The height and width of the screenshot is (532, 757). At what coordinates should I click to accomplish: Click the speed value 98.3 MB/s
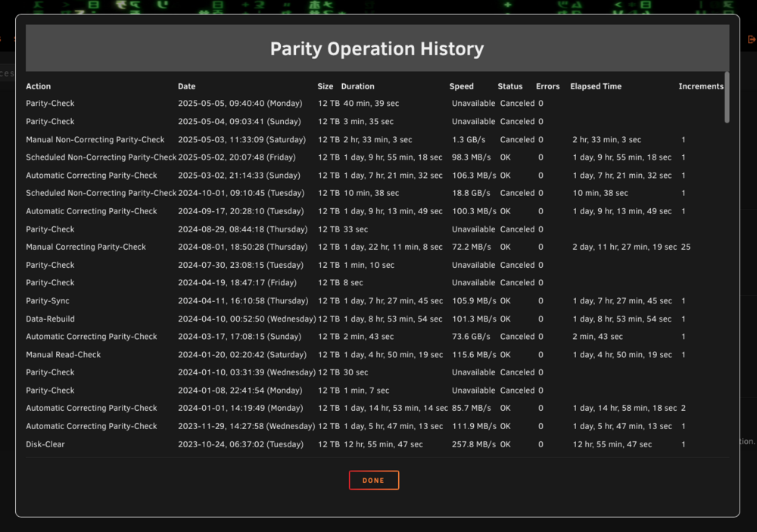click(471, 157)
